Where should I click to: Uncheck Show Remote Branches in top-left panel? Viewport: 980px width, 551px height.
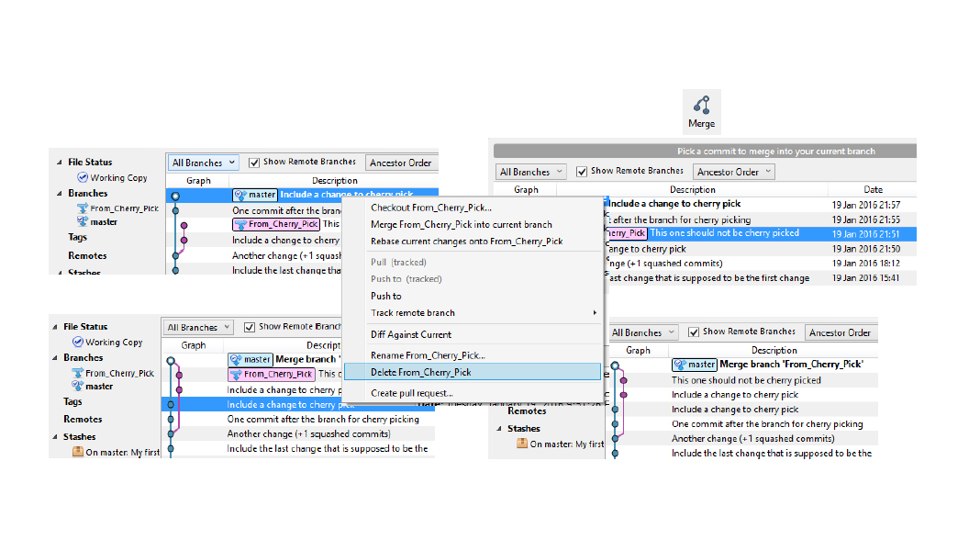coord(254,163)
